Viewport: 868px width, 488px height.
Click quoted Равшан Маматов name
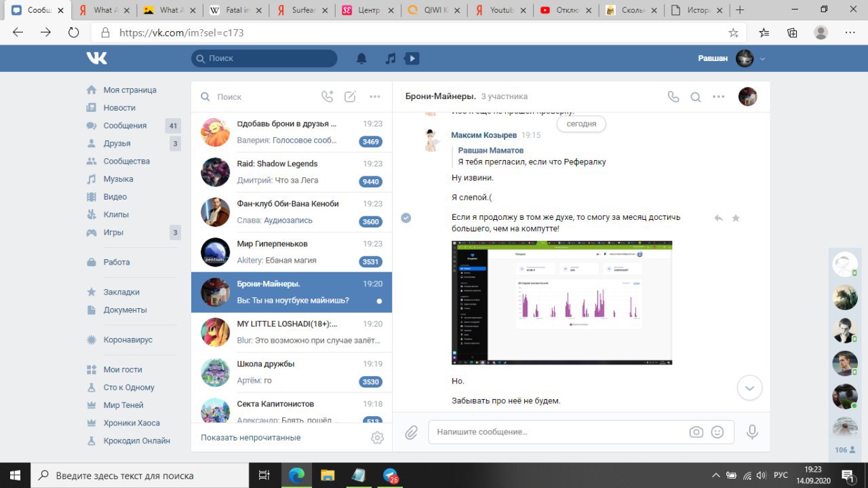click(491, 150)
